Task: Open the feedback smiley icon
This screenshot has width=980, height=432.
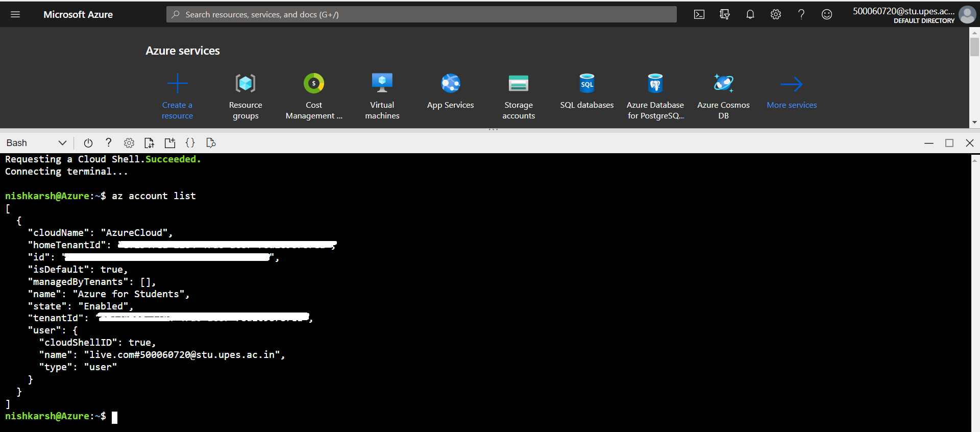Action: coord(827,14)
